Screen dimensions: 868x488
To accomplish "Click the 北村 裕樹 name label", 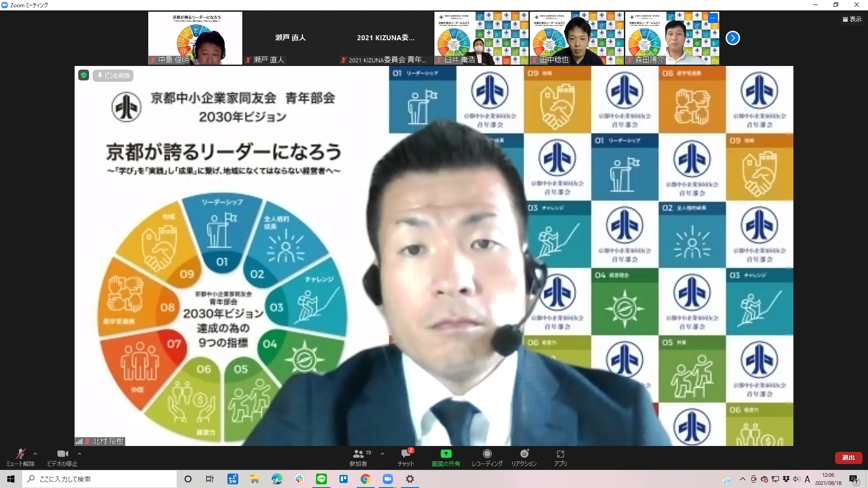I will point(108,441).
